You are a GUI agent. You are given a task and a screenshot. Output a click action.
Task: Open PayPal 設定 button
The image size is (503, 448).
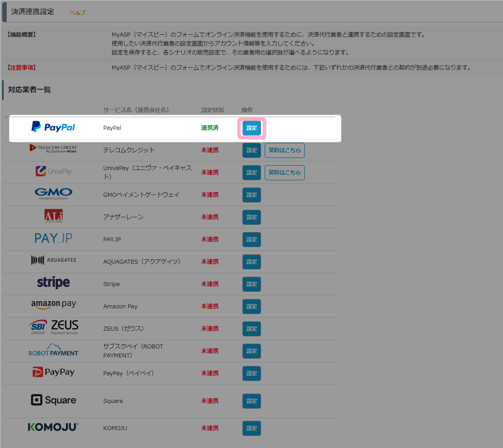(x=252, y=128)
